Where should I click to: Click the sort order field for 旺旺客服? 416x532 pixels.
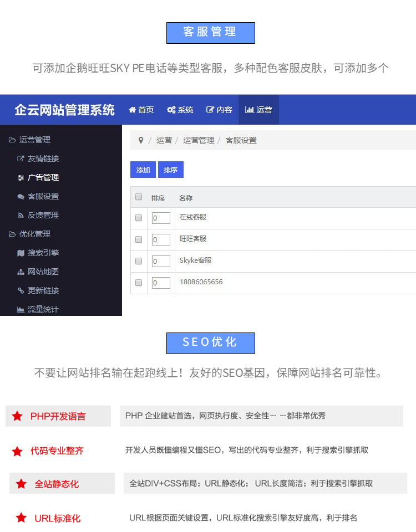click(x=161, y=239)
